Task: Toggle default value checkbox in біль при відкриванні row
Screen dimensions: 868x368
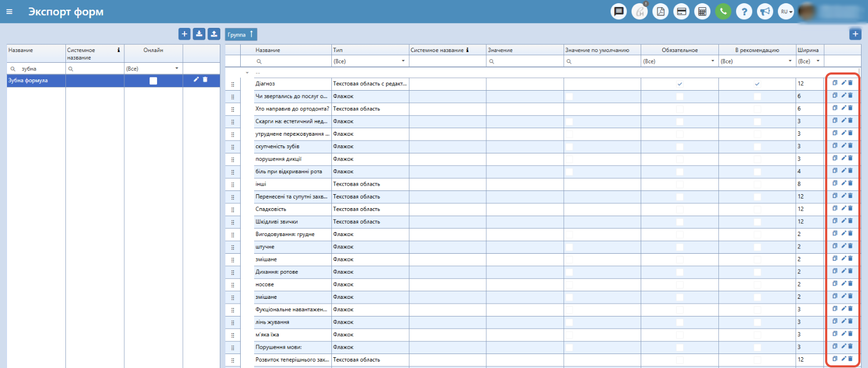Action: 569,172
